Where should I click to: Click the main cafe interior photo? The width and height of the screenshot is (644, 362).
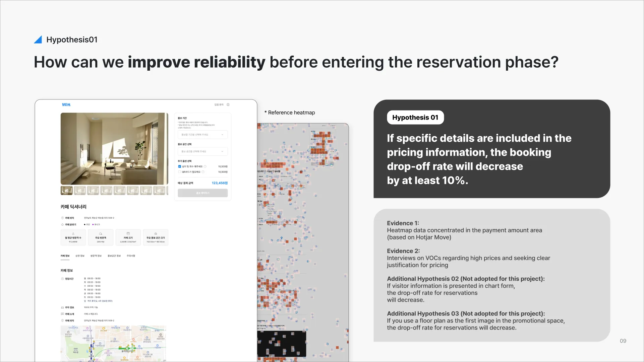click(x=114, y=149)
